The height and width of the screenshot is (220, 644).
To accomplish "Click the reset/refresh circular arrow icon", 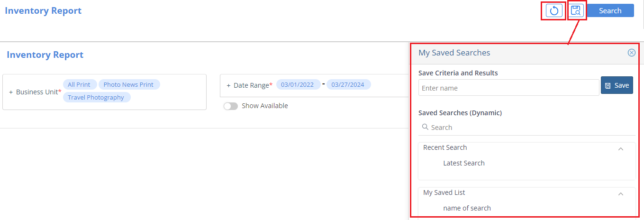I will point(554,10).
